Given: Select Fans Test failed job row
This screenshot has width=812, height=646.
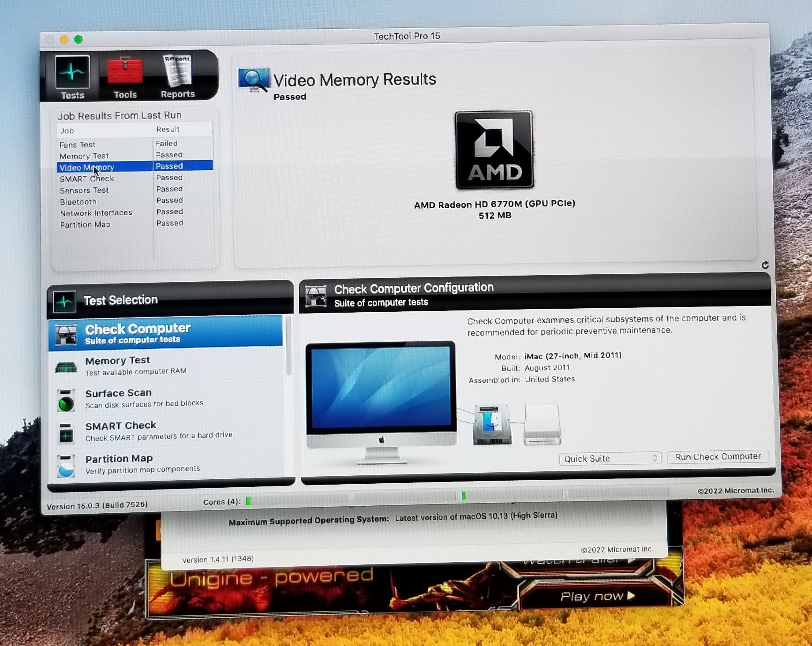Looking at the screenshot, I should point(135,144).
